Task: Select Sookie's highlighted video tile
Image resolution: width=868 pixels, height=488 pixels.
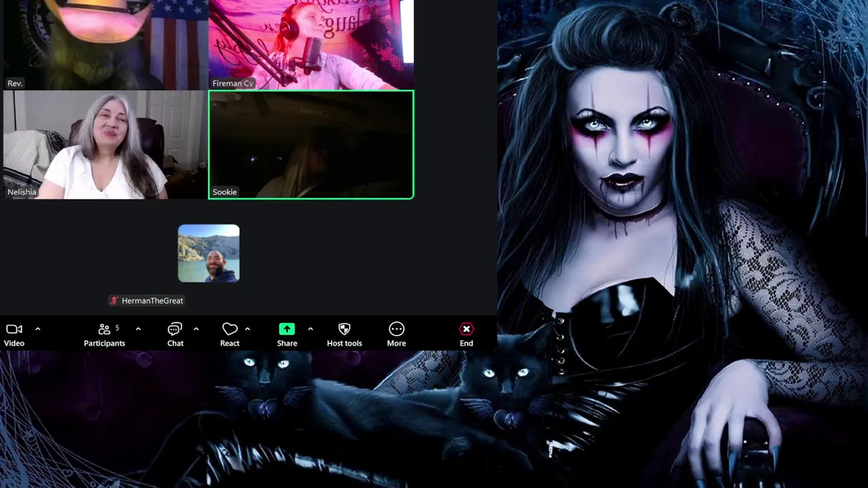Action: 311,145
